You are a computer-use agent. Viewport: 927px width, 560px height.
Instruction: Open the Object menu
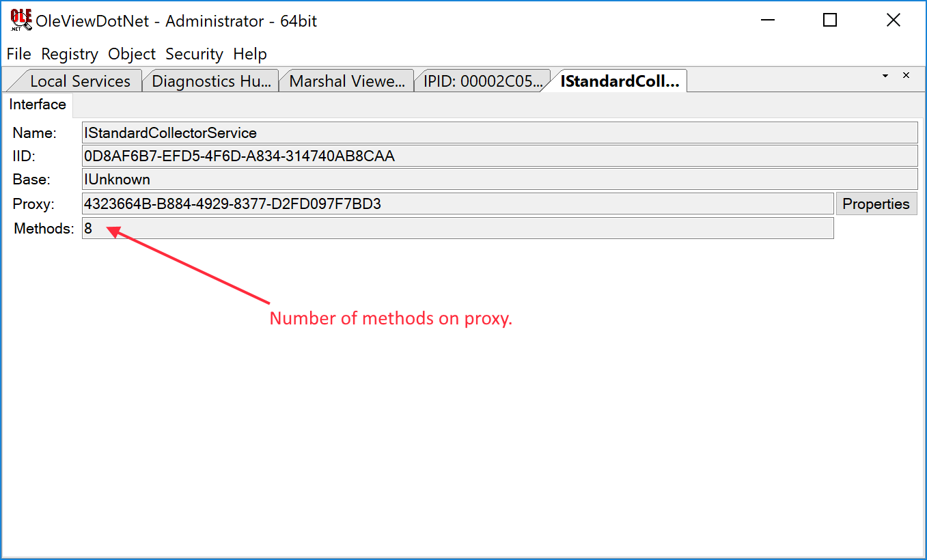(x=132, y=54)
